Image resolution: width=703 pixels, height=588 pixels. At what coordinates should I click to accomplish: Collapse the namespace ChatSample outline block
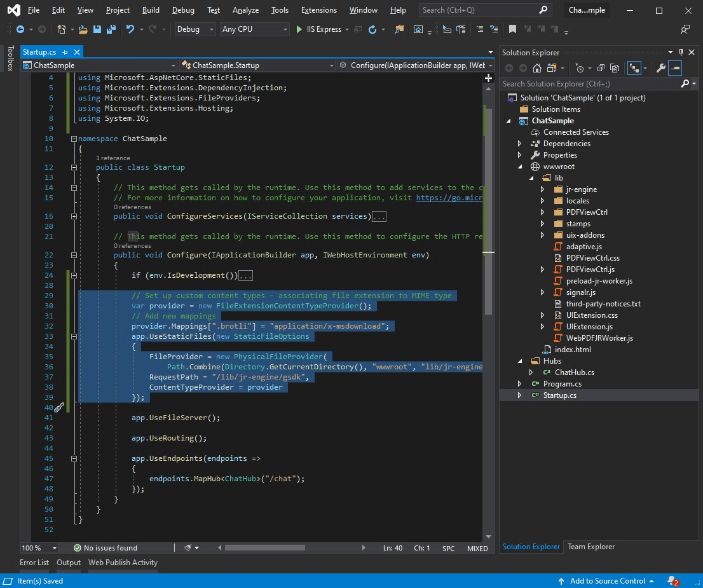click(x=74, y=139)
